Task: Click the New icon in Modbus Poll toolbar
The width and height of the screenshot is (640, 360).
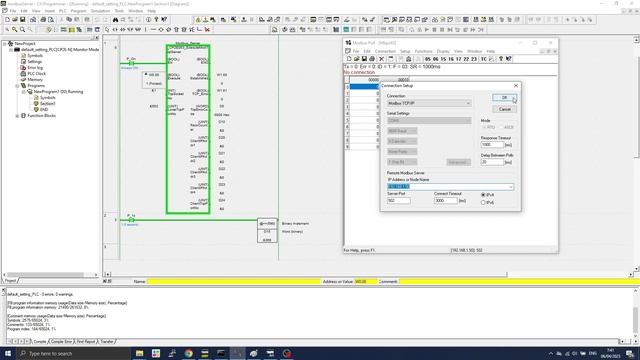Action: [349, 59]
